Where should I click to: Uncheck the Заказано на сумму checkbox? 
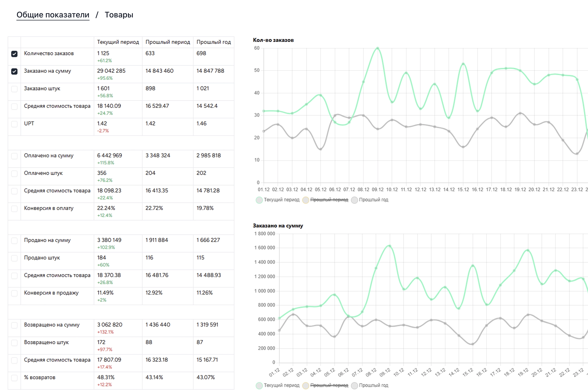coord(14,71)
